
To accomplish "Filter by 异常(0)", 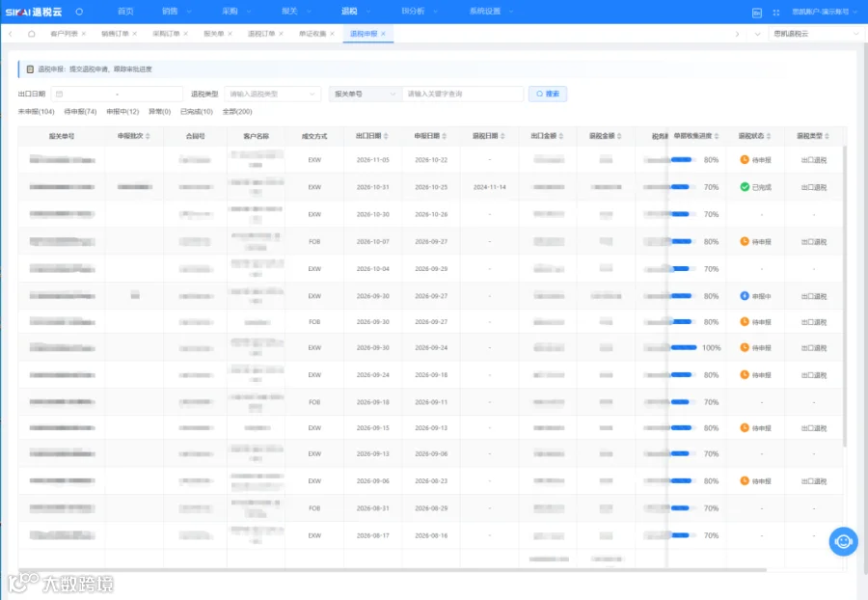I will click(x=159, y=112).
